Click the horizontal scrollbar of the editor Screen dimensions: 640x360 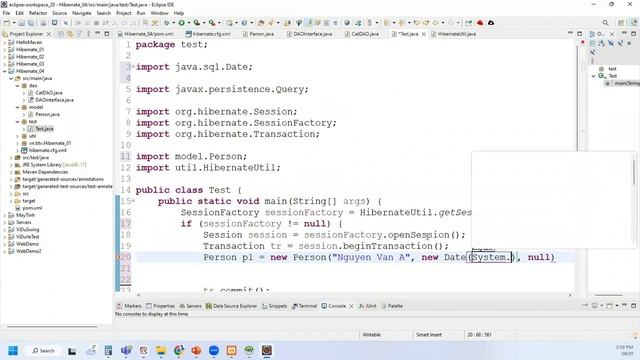354,295
